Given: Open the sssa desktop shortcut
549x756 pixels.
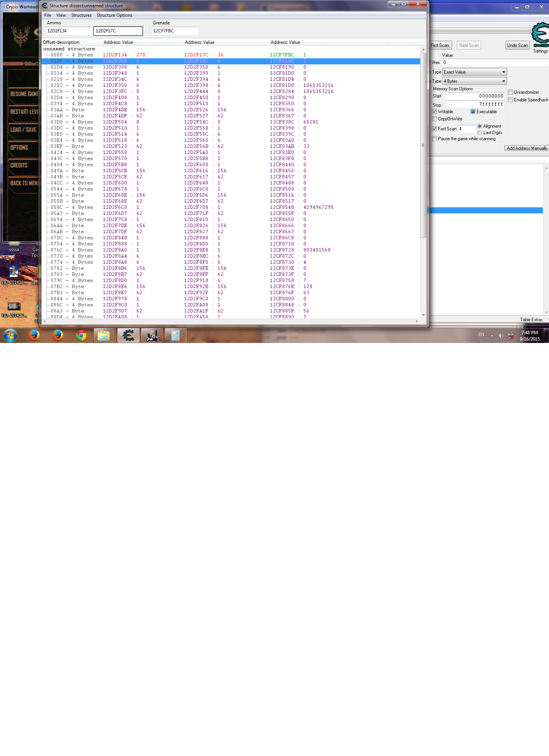Looking at the screenshot, I should pos(14,250).
